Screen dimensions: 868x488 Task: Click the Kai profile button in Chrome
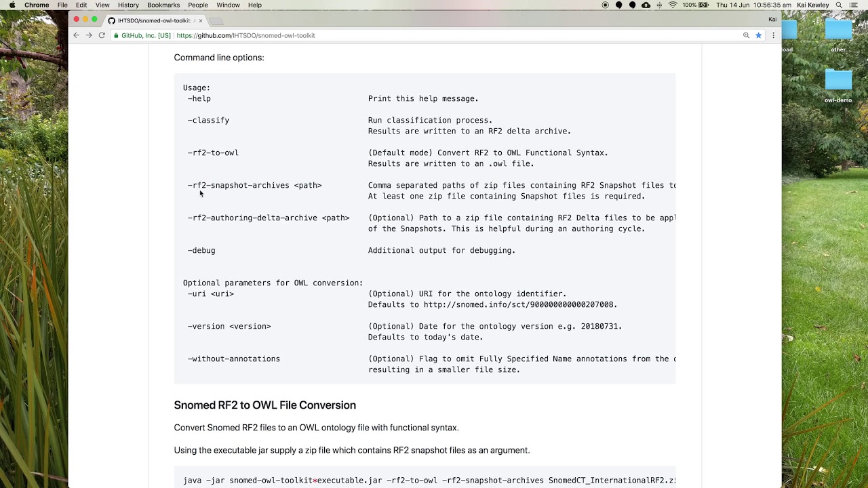(x=772, y=20)
